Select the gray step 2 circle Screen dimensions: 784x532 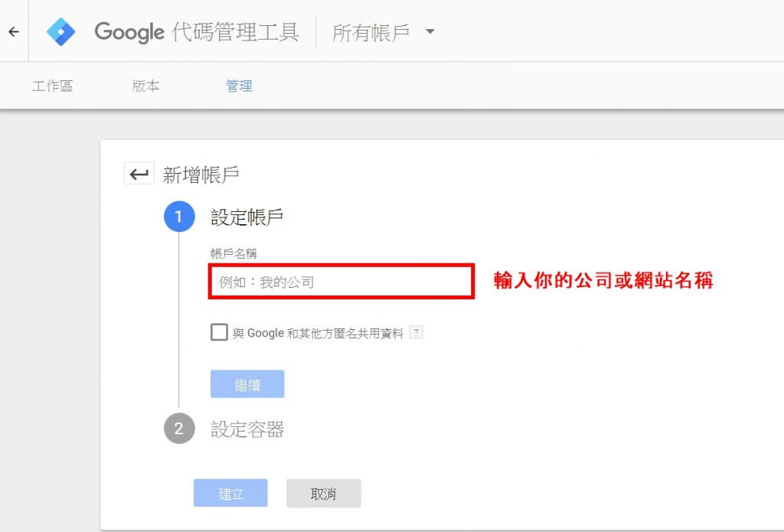tap(179, 429)
